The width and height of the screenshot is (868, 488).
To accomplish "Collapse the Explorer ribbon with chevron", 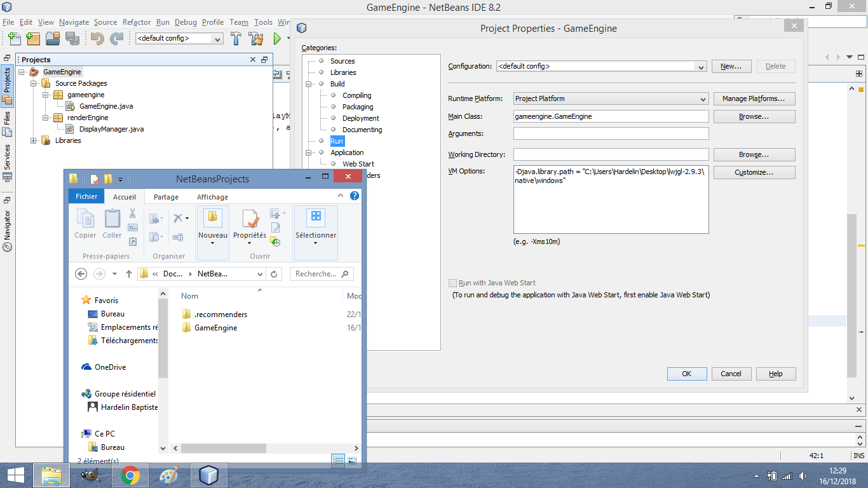I will (x=341, y=196).
